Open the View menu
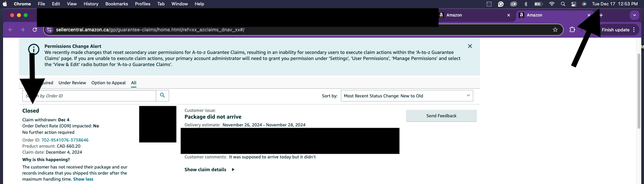 tap(72, 4)
